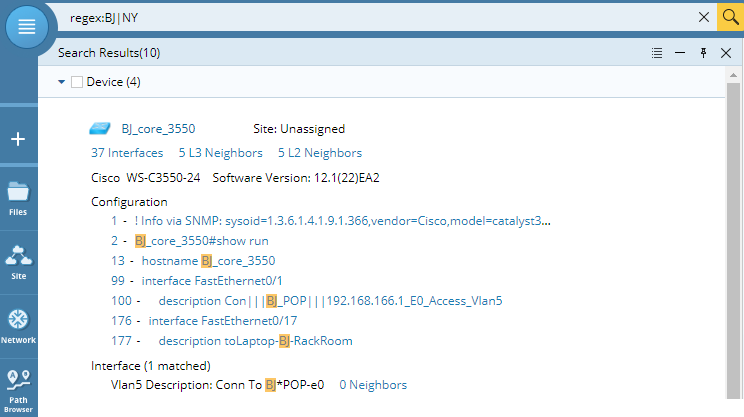Click the orange search magnifier button
The width and height of the screenshot is (744, 417).
(731, 16)
